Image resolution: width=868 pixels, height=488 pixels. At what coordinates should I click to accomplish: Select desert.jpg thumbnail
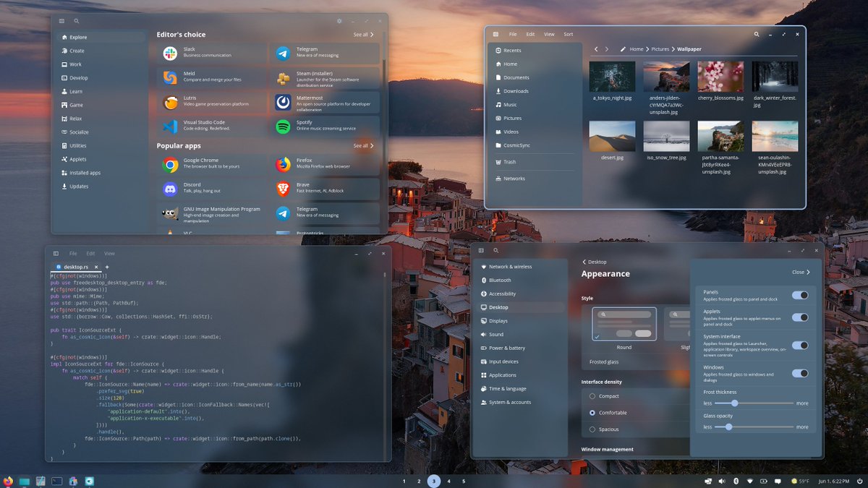[612, 136]
